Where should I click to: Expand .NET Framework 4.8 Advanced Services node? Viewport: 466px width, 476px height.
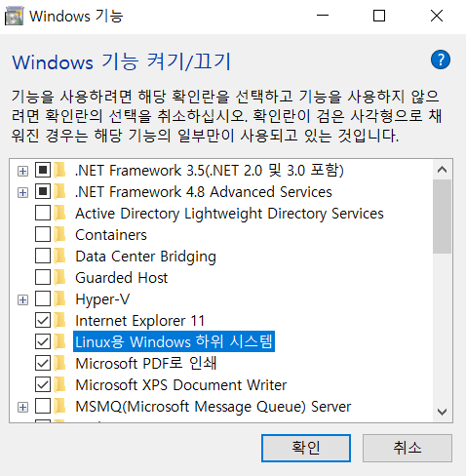tap(22, 192)
